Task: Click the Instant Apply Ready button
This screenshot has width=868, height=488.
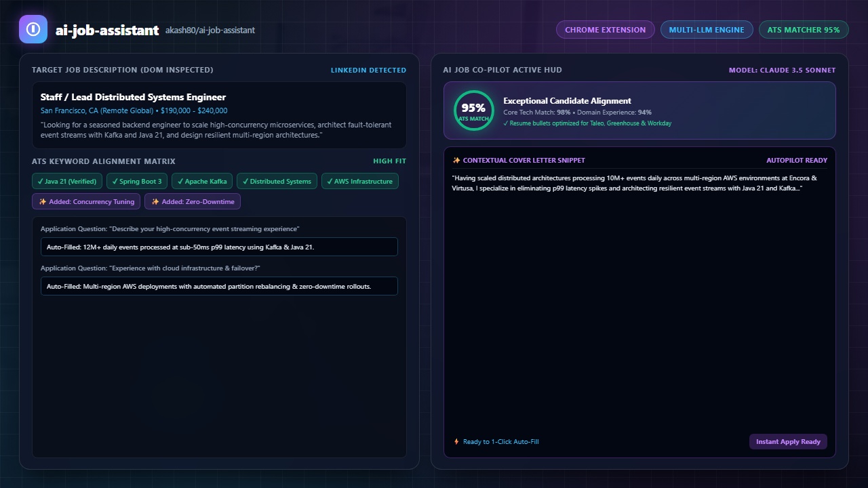Action: (788, 442)
